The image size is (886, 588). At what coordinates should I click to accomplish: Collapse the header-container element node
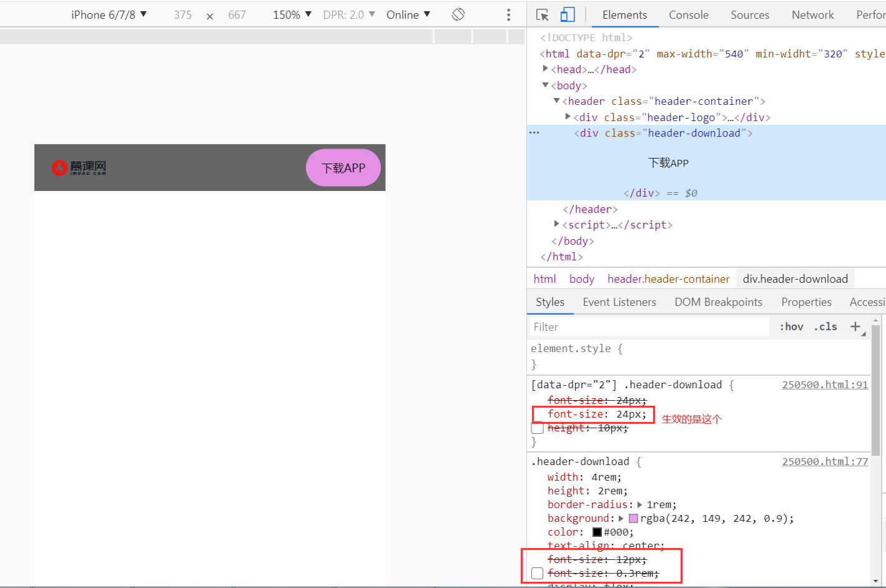pyautogui.click(x=556, y=100)
